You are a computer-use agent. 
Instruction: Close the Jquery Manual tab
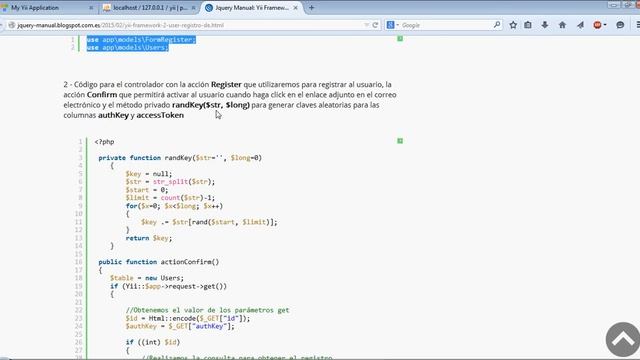tap(296, 8)
